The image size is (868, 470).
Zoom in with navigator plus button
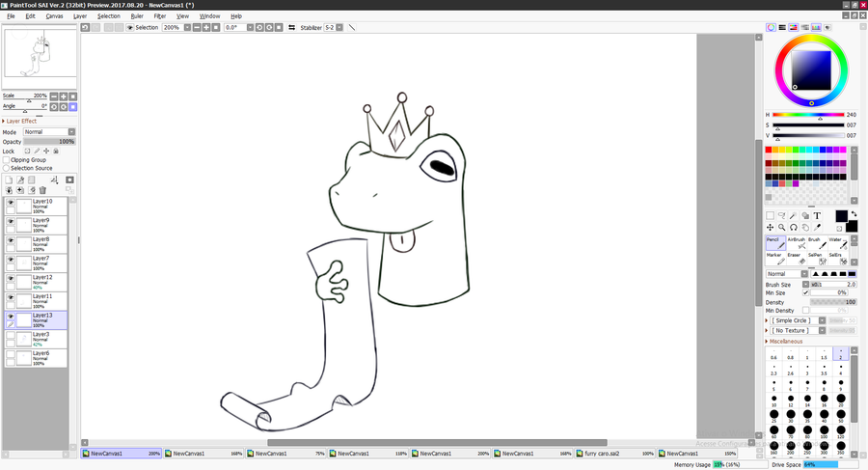point(64,97)
